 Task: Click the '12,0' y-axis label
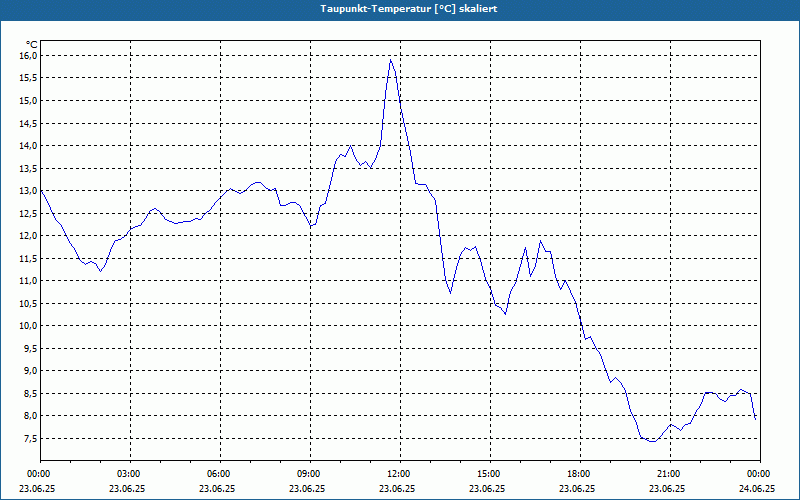(x=28, y=235)
